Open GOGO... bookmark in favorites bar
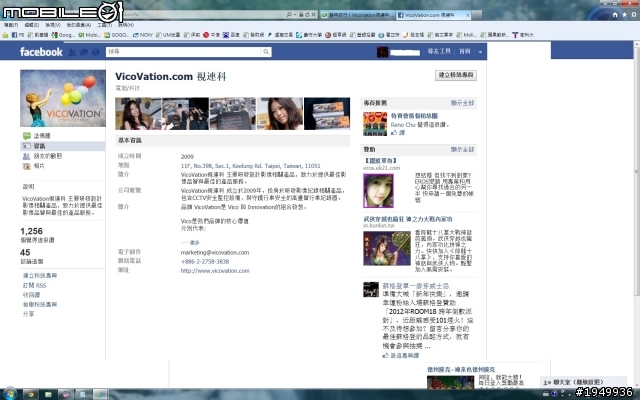Viewport: 640px width, 400px height. tap(117, 35)
